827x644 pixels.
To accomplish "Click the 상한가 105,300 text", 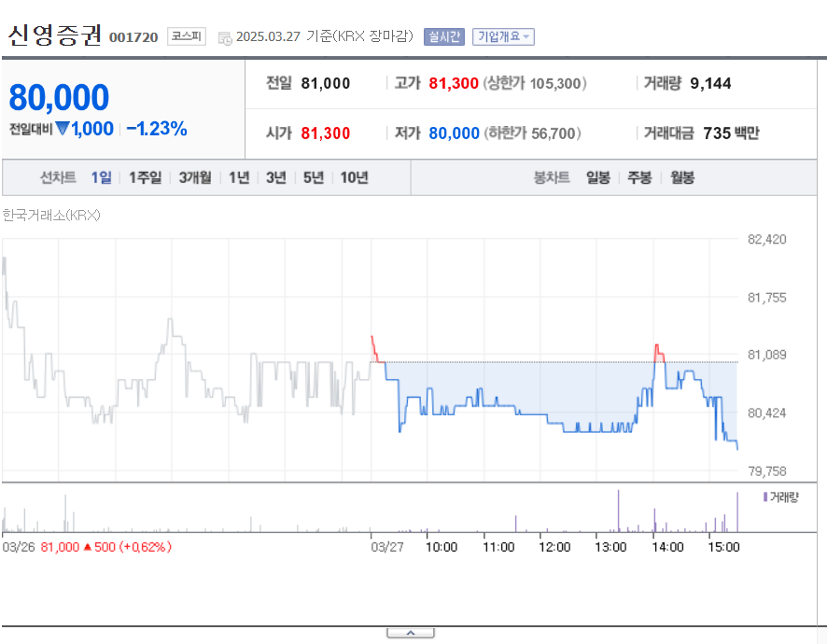I will (x=535, y=83).
